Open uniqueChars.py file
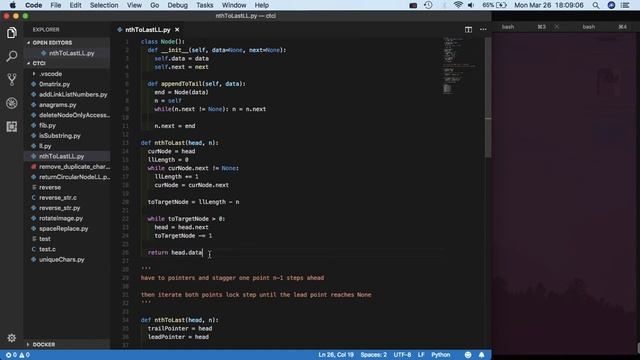The height and width of the screenshot is (360, 640). click(x=62, y=260)
